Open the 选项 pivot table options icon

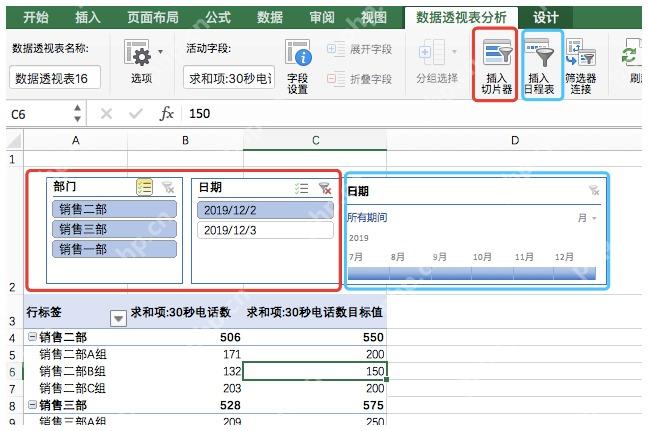point(138,52)
